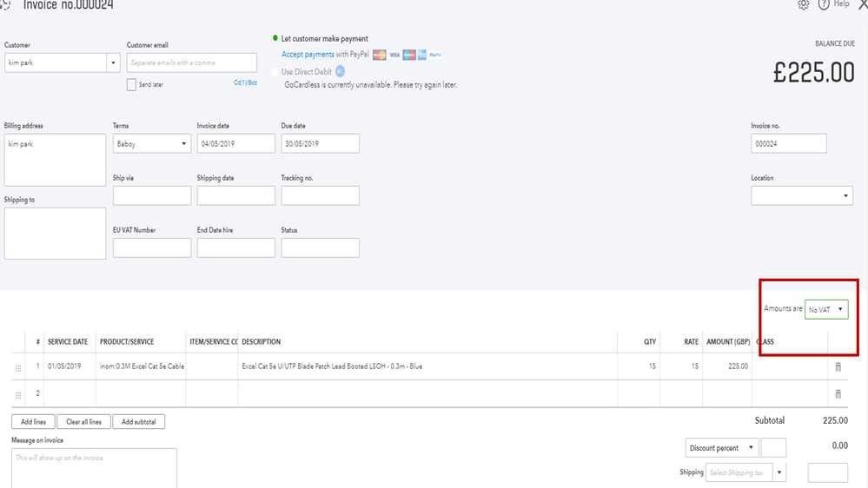This screenshot has width=868, height=488.
Task: Expand the Terms dropdown showing Baboy
Action: coord(152,144)
